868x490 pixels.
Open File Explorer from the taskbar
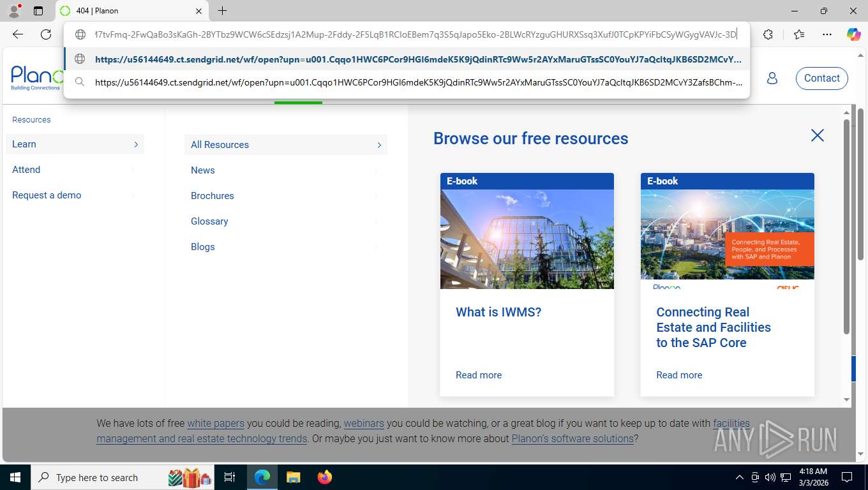coord(293,477)
